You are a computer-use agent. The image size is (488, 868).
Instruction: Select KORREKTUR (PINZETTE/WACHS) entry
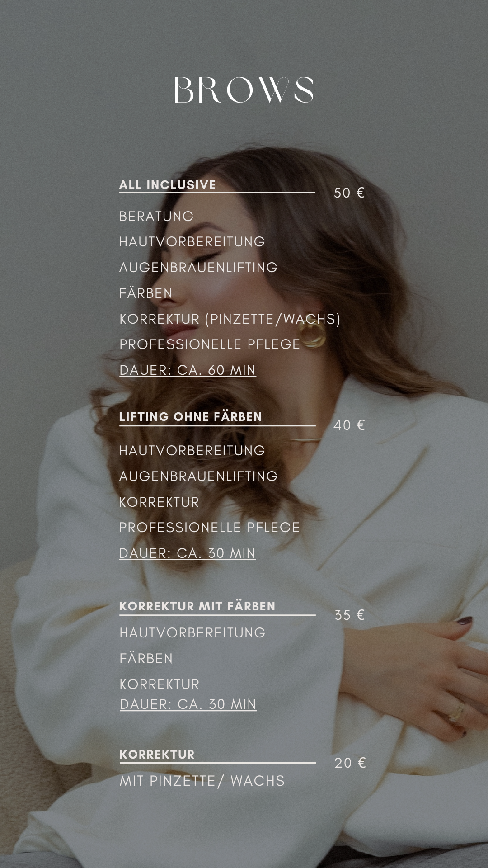click(x=230, y=319)
